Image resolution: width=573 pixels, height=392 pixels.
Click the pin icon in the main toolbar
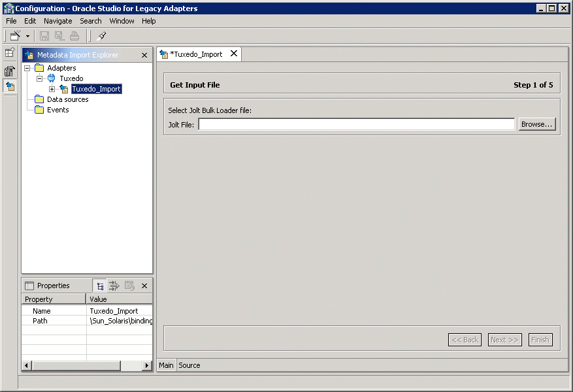[x=101, y=36]
